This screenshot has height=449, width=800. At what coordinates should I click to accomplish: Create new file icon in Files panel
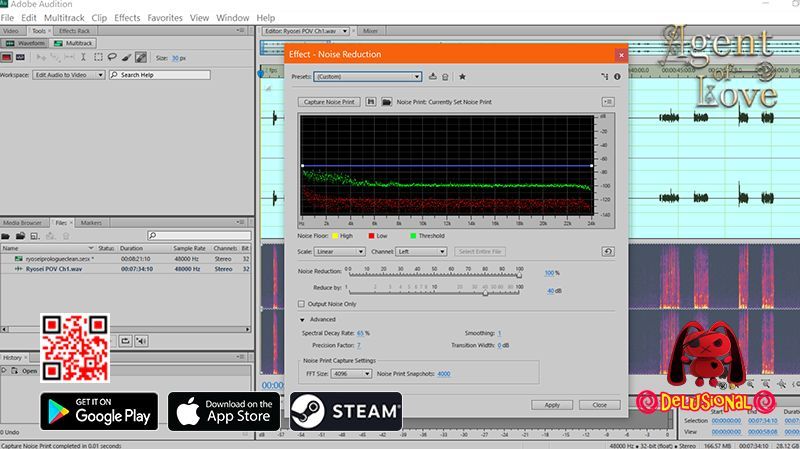pyautogui.click(x=35, y=236)
